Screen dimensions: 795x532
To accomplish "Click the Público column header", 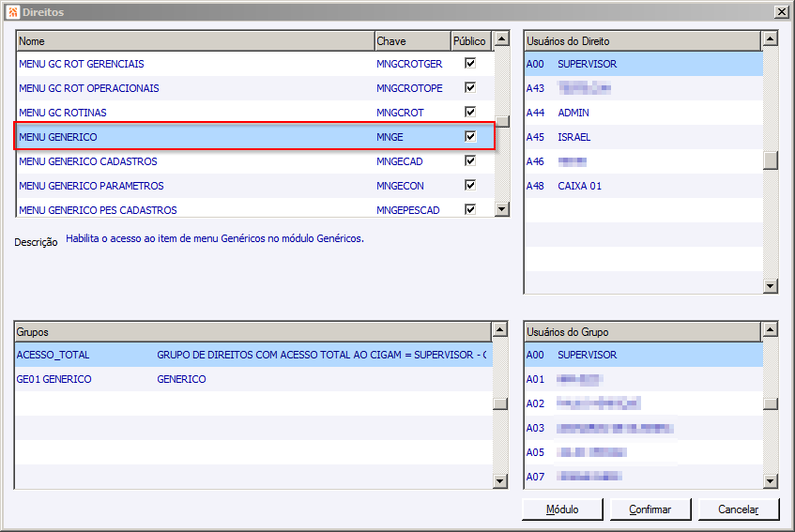I will [x=471, y=41].
